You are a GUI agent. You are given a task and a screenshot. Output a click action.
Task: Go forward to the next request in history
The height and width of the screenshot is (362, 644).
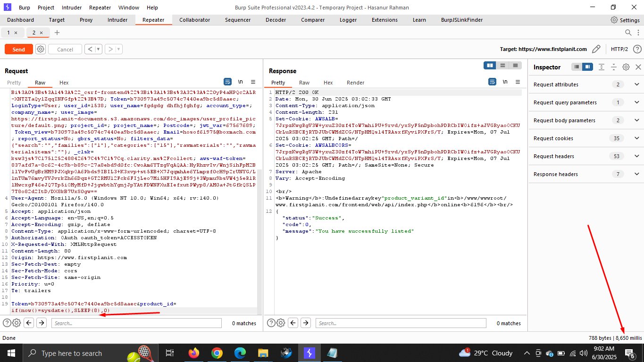pyautogui.click(x=110, y=49)
